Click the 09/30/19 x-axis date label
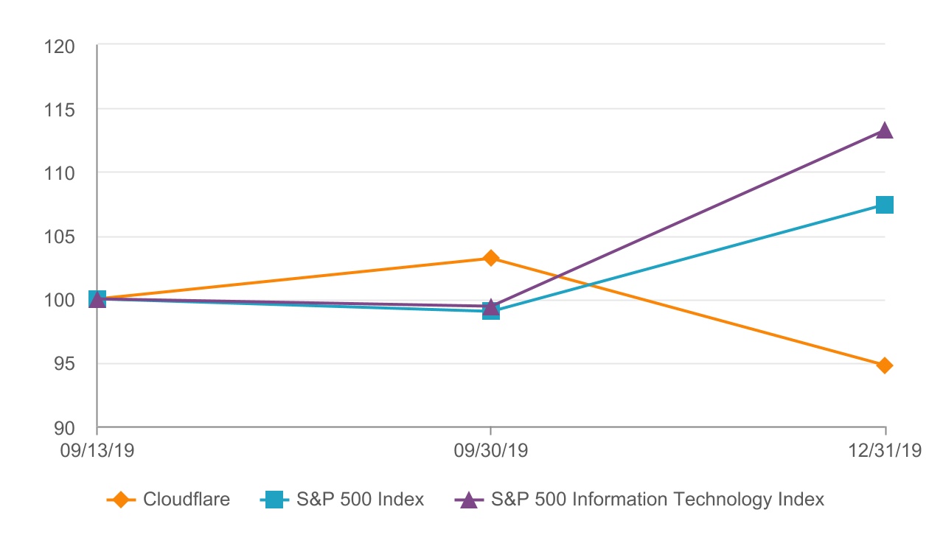 click(491, 450)
